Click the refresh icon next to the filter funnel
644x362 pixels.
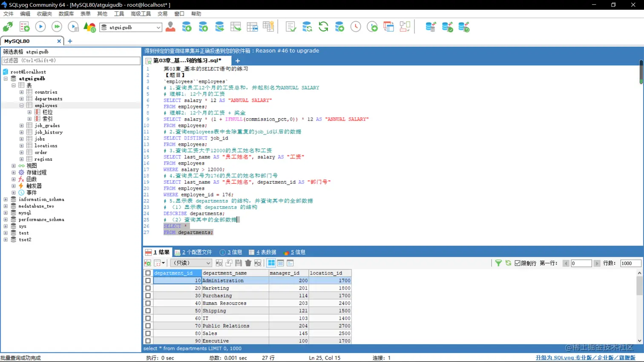pos(508,263)
